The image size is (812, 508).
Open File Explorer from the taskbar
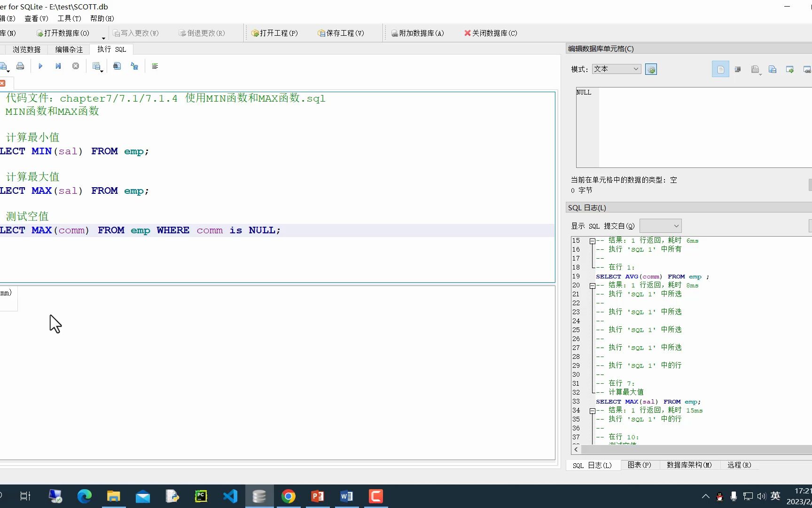(x=114, y=496)
